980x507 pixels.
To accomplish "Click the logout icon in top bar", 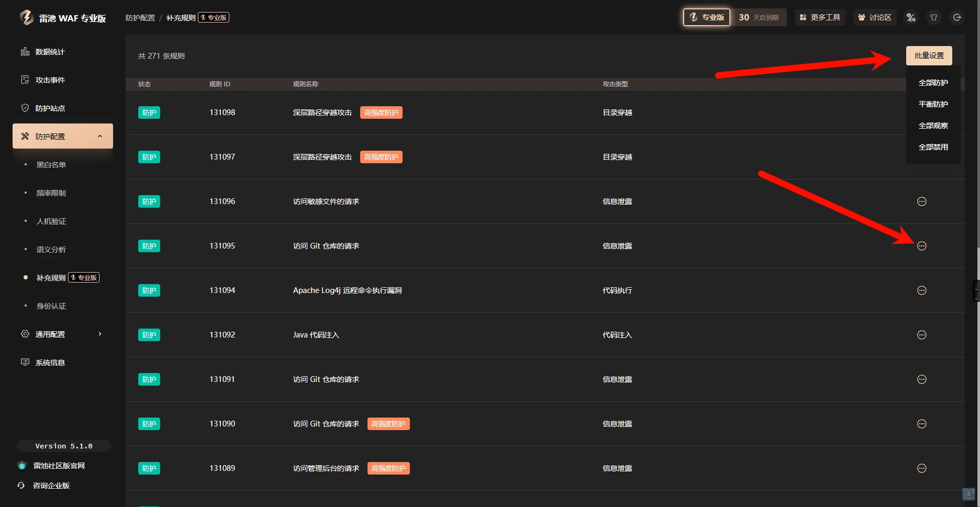I will 957,17.
